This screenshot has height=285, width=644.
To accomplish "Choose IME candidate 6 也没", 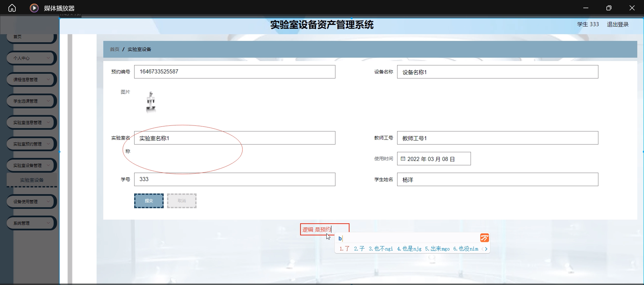I will (466, 249).
